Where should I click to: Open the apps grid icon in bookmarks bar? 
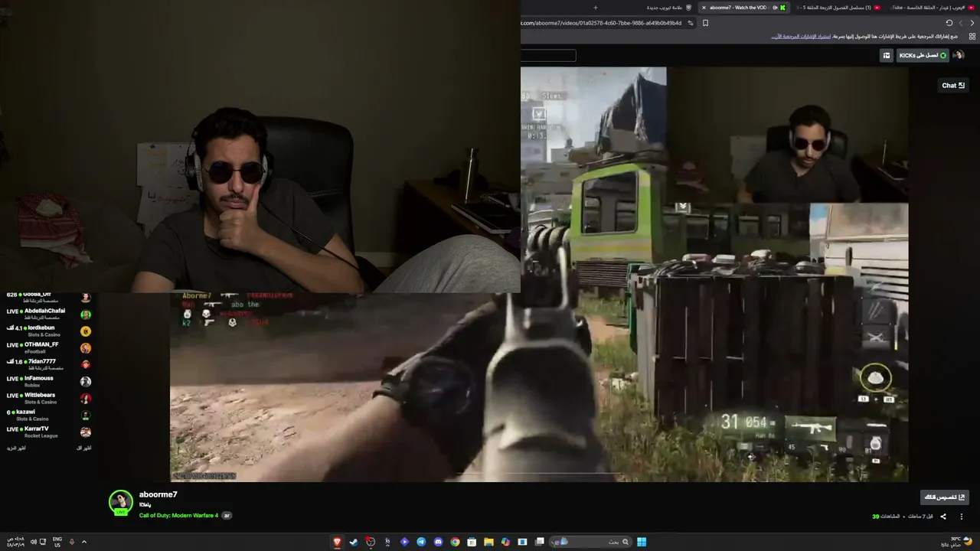[x=972, y=36]
